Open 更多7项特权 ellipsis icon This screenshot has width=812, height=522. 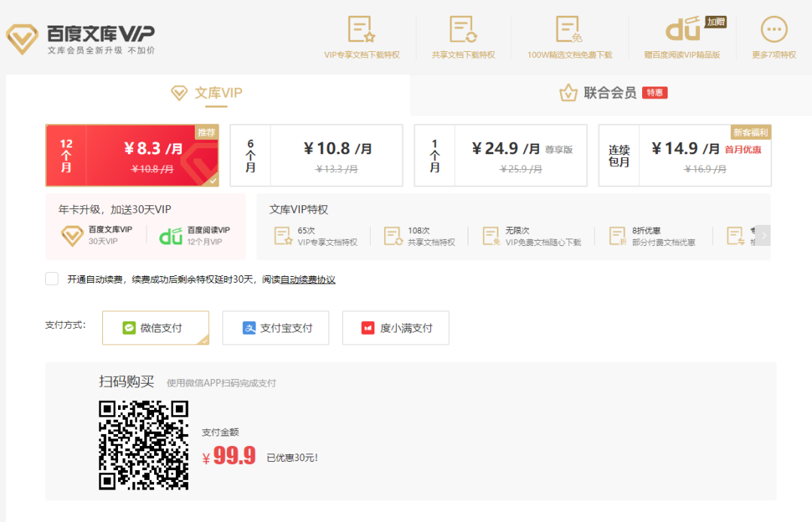point(774,29)
